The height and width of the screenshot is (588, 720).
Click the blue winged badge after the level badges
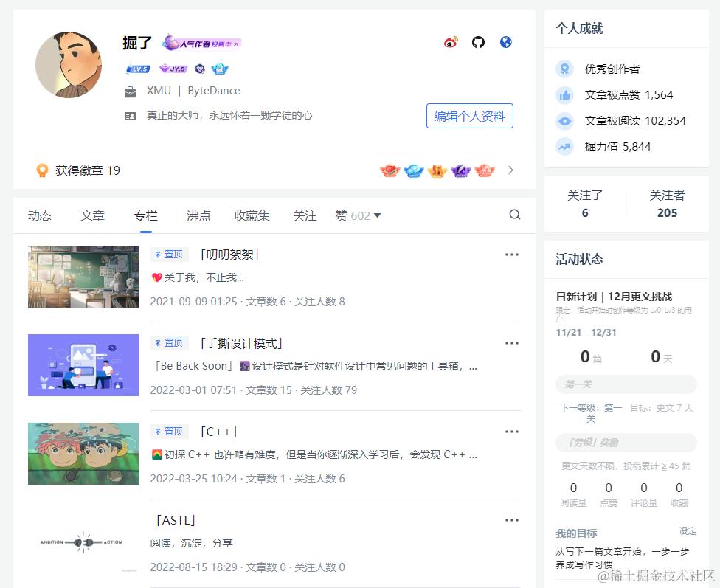pyautogui.click(x=220, y=69)
